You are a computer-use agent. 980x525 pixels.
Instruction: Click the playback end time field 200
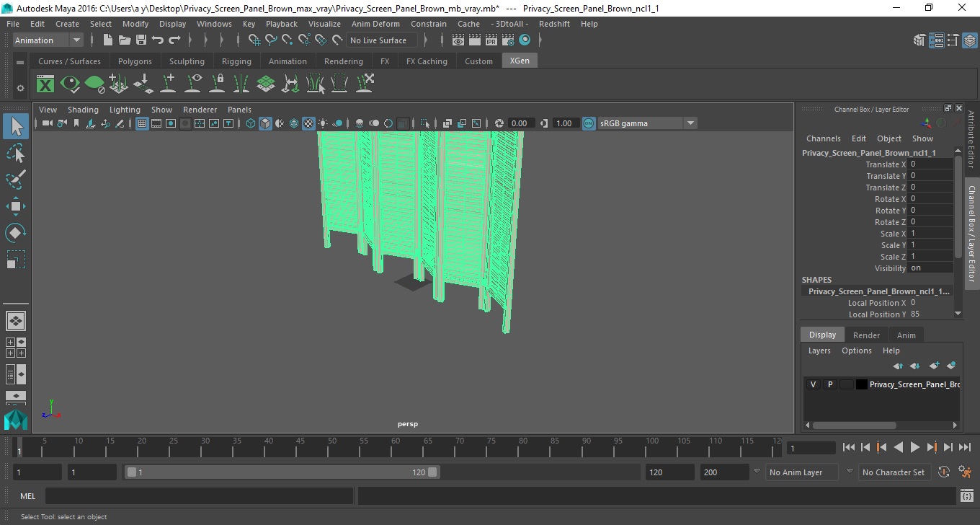click(724, 472)
